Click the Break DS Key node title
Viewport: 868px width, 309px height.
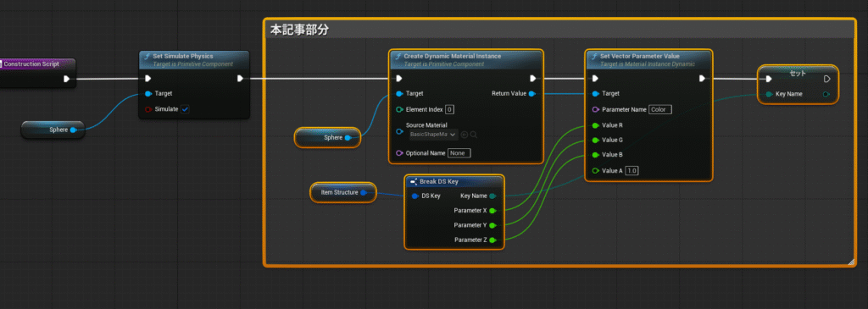point(438,181)
